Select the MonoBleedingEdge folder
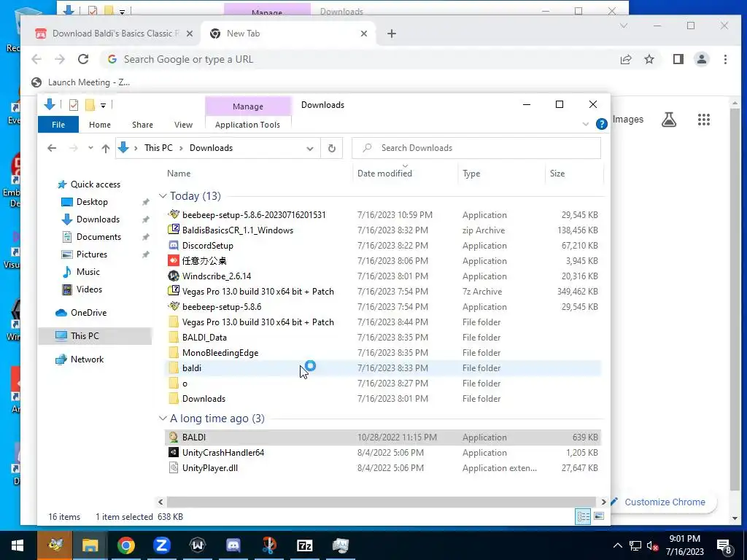Viewport: 747px width, 560px height. [x=220, y=353]
